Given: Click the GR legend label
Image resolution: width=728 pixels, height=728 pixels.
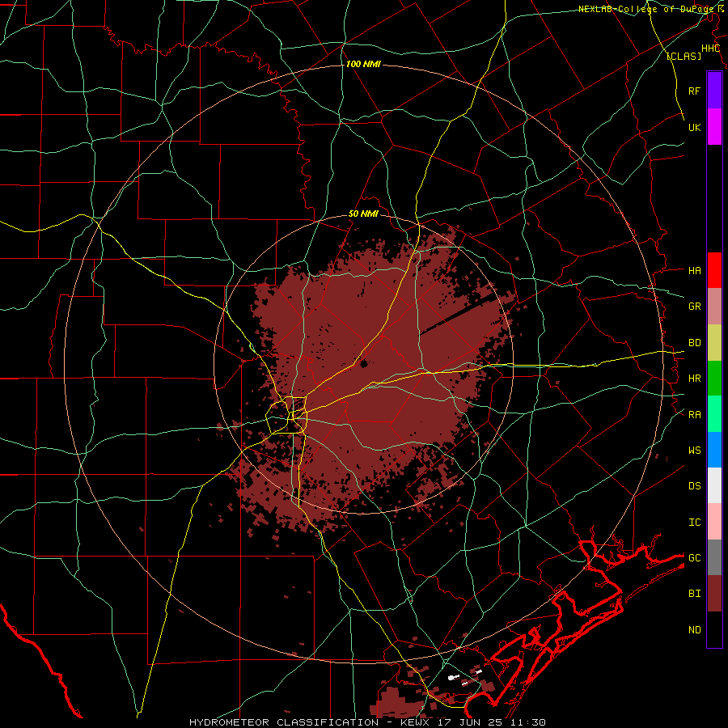Looking at the screenshot, I should tap(695, 307).
